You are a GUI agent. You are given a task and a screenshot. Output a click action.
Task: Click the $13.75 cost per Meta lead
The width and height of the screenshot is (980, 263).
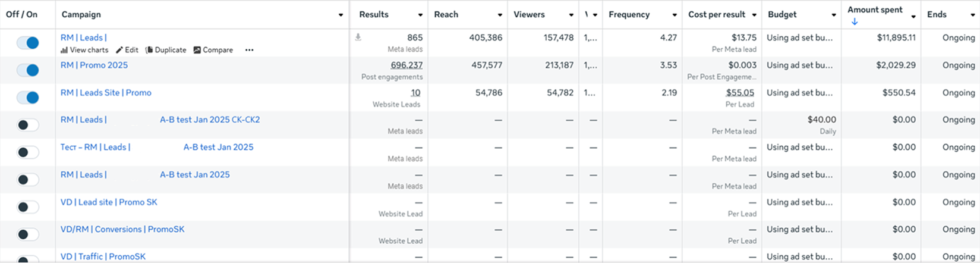click(x=744, y=37)
